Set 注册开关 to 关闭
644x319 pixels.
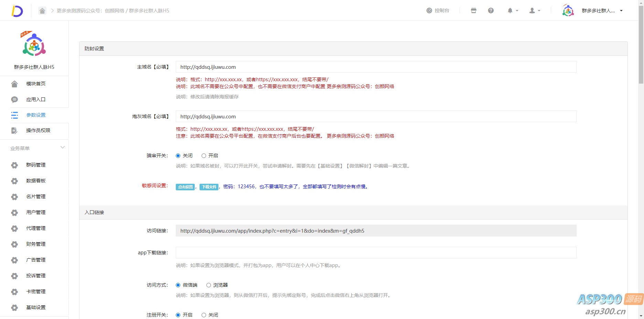[x=204, y=315]
